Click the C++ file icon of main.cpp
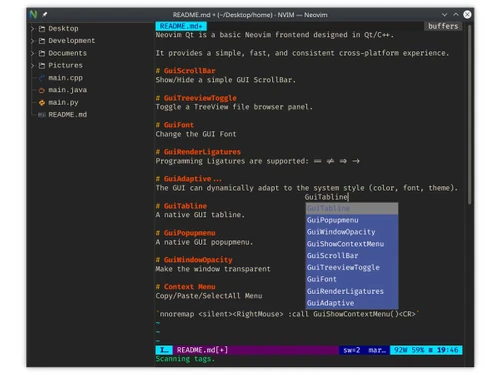Viewport: 500px width, 375px height. (42, 78)
